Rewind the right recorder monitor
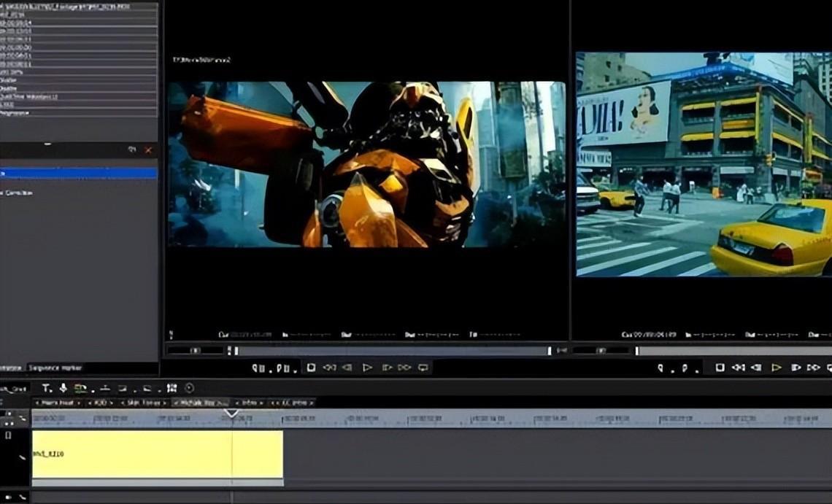Screen dimensions: 832x504 (x=738, y=367)
